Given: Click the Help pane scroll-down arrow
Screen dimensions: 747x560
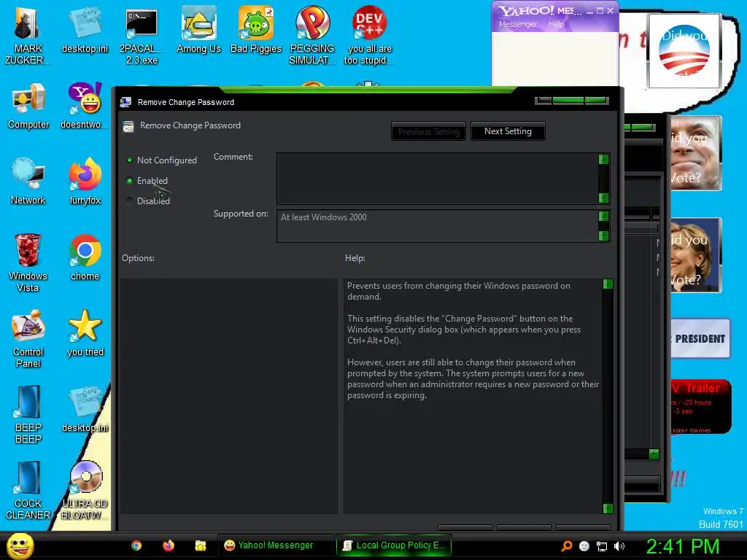Looking at the screenshot, I should click(x=608, y=508).
